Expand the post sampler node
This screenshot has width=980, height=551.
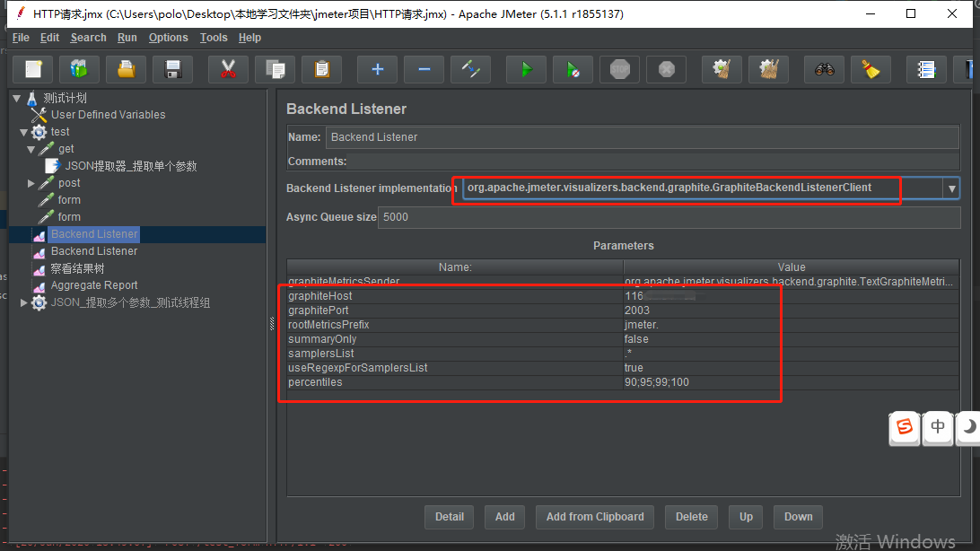(x=31, y=183)
